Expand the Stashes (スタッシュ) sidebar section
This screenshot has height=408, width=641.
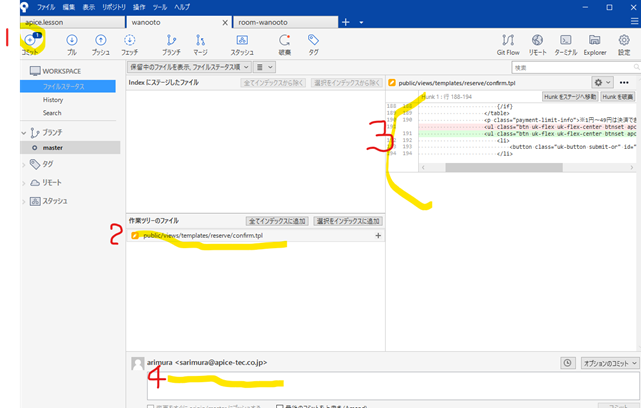pyautogui.click(x=23, y=202)
